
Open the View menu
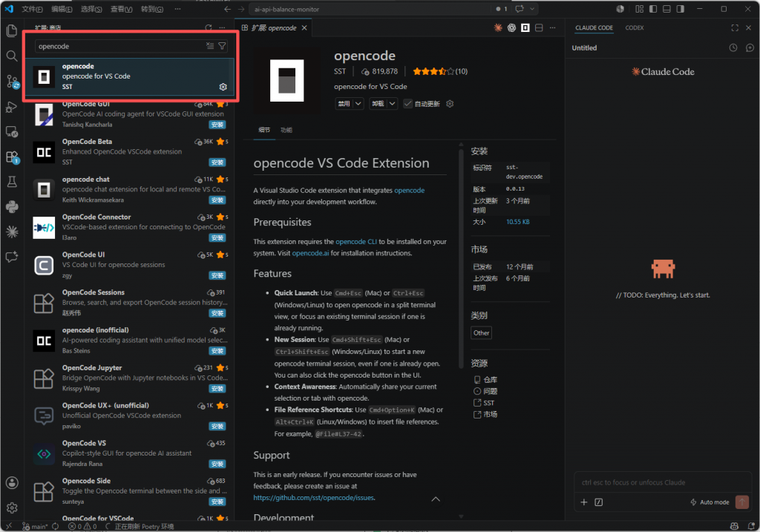point(121,9)
